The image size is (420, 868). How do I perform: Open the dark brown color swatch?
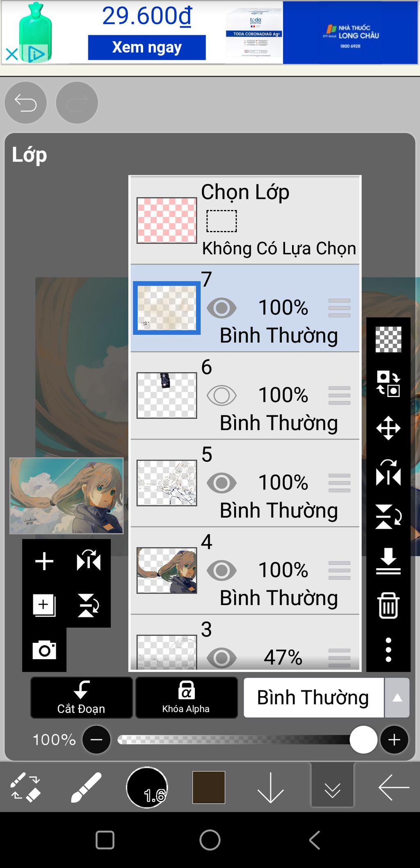click(209, 787)
